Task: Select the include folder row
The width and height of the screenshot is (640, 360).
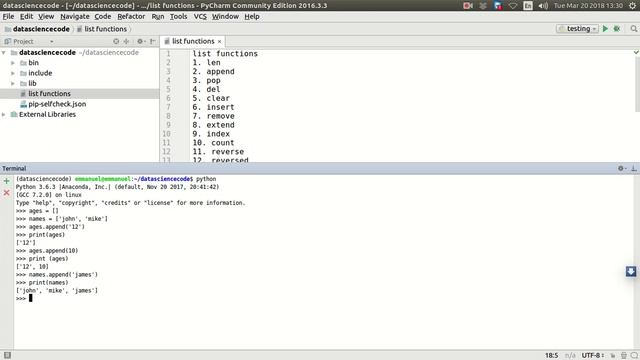Action: tap(80, 73)
